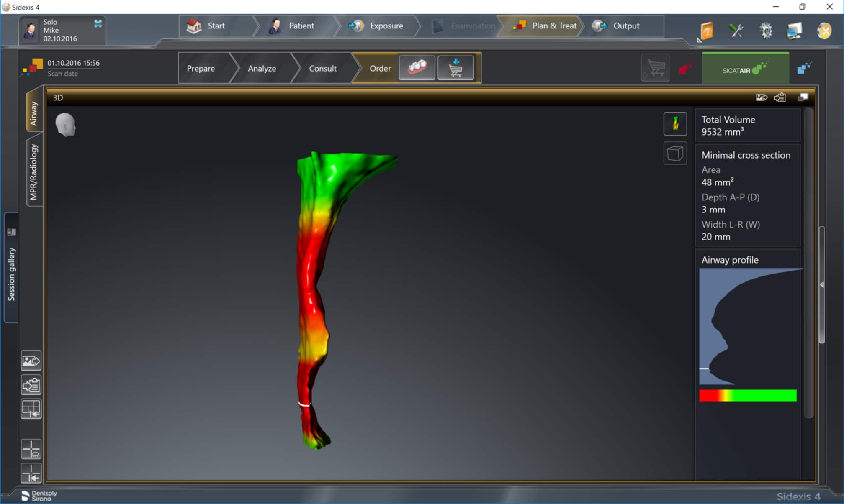Click the shopping cart download icon
Screen dimensions: 844x504
point(455,68)
